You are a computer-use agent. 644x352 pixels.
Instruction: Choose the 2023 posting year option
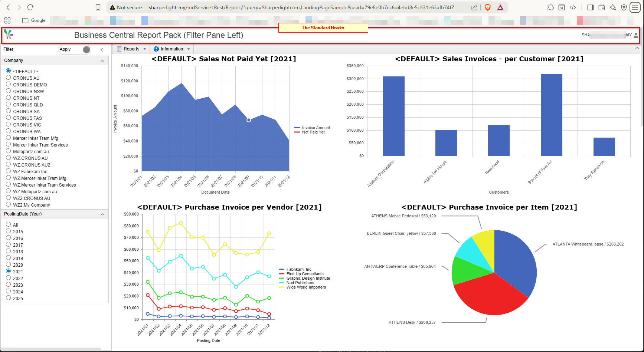8,284
